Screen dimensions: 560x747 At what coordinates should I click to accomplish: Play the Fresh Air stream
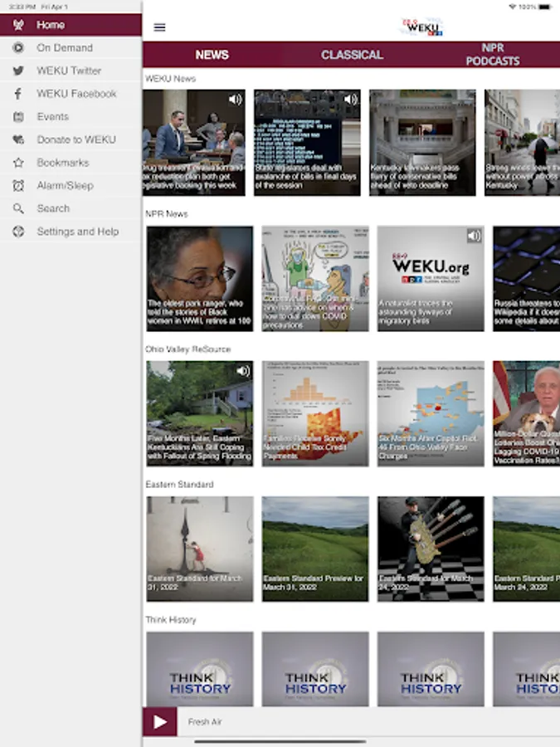tap(159, 722)
